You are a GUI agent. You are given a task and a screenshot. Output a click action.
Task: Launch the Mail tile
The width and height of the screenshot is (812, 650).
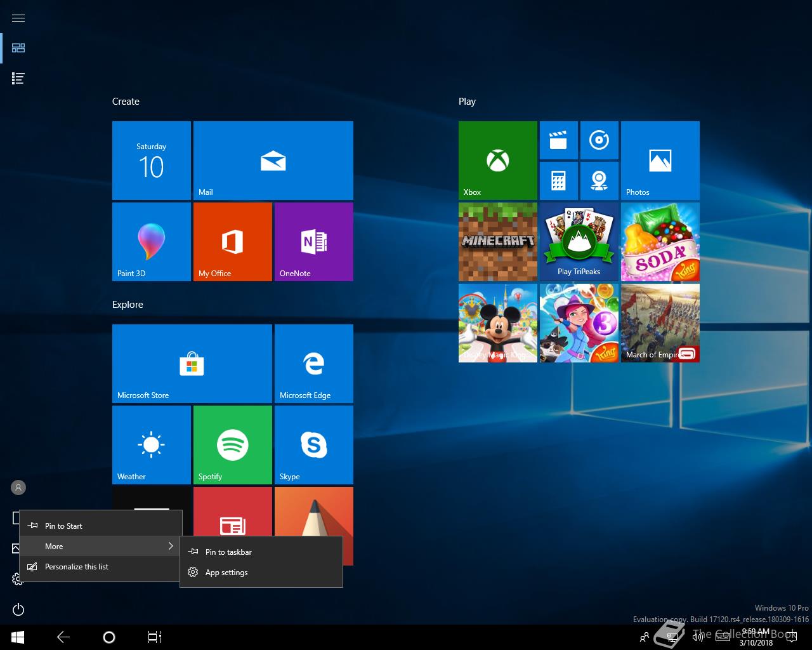coord(273,161)
